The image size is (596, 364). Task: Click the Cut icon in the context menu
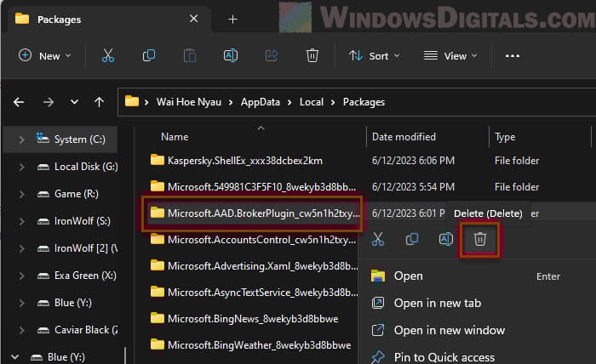tap(377, 239)
